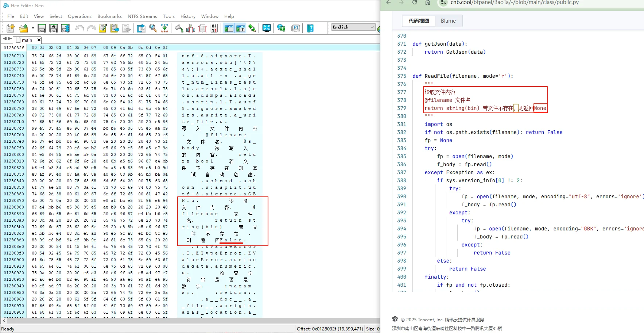Switch to Blame view
Screen dimensions: 644x333
click(448, 21)
